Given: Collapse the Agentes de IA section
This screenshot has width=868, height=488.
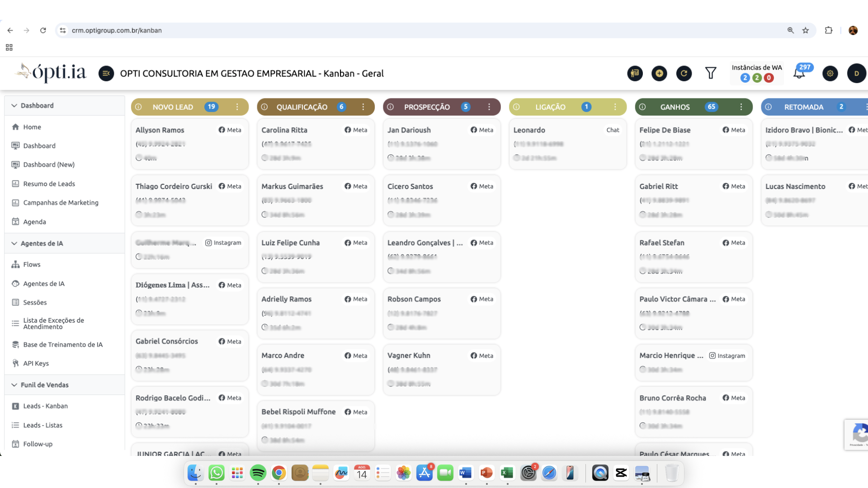Looking at the screenshot, I should point(14,243).
